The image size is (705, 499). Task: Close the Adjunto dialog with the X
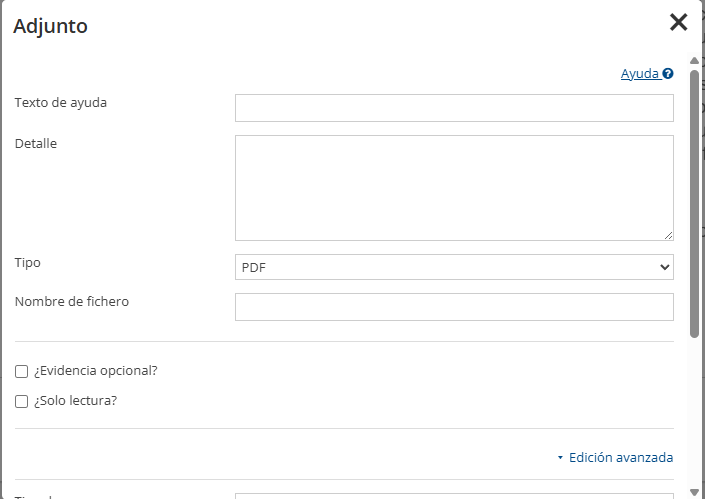pos(678,22)
